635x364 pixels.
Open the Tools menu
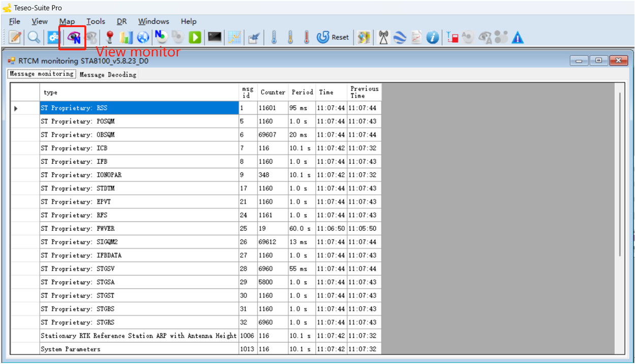[x=96, y=21]
